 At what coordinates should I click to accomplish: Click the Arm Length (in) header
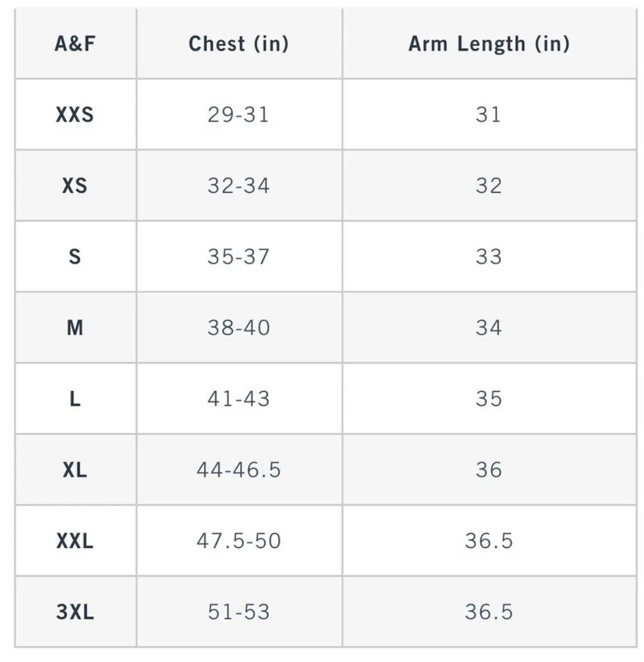(x=488, y=44)
